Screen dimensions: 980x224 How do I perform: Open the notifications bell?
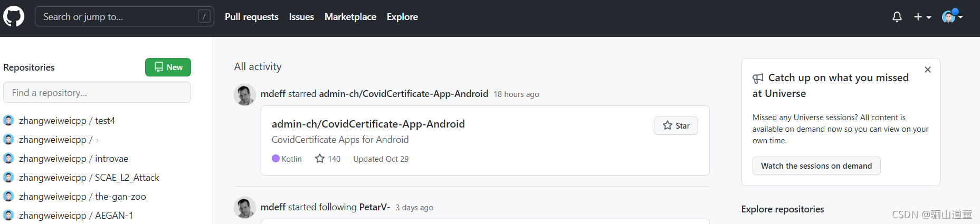click(897, 17)
